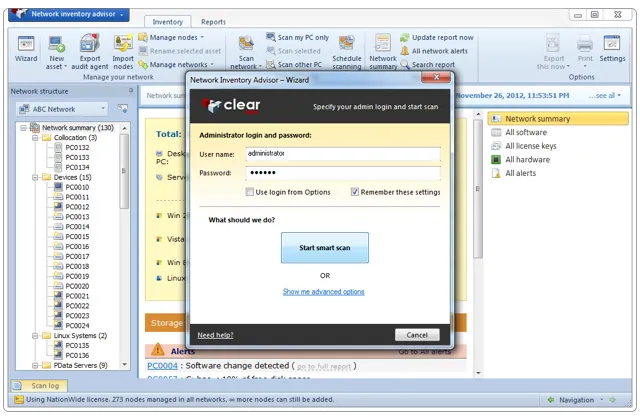Screen dimensions: 640x420
Task: Collapse the Devices (15) tree group
Action: click(35, 178)
